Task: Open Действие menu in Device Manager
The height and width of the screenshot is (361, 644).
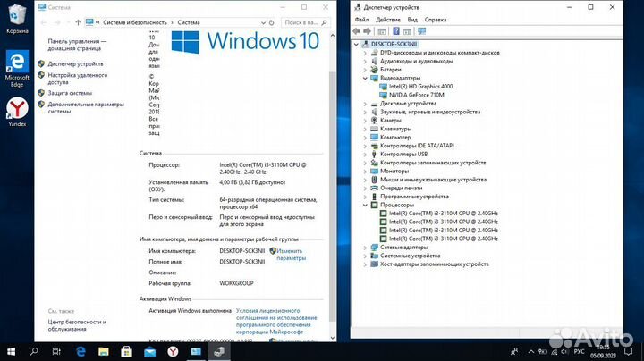Action: [387, 20]
